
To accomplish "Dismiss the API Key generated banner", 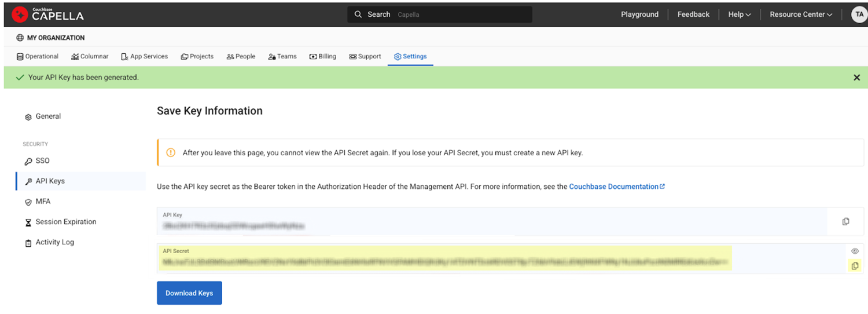I will (856, 78).
